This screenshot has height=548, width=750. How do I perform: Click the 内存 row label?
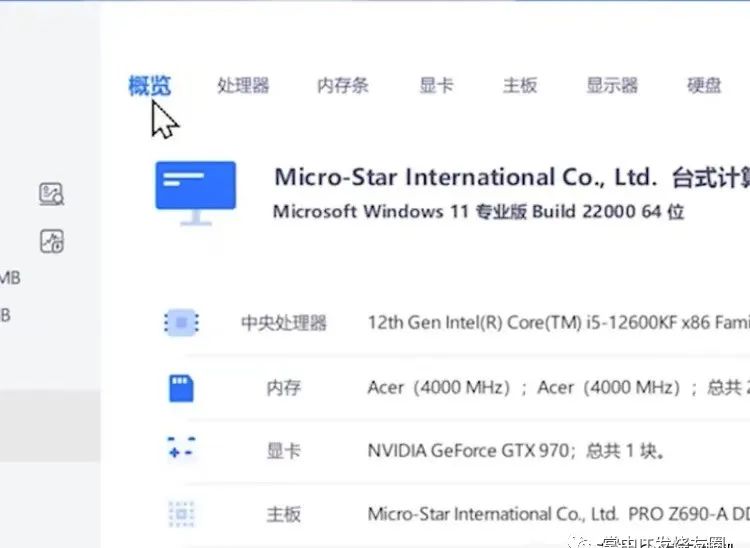tap(284, 387)
